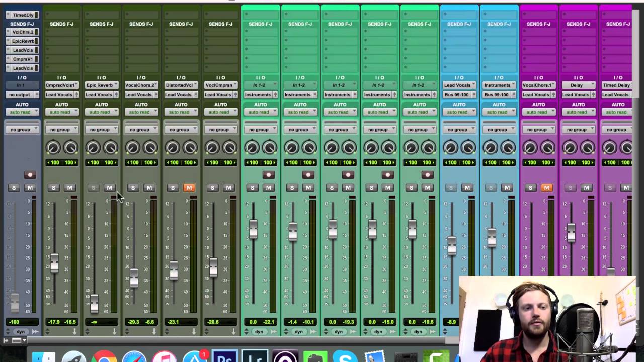This screenshot has width=644, height=362.
Task: Click left pan knob on VocalChors.2 track
Action: click(x=132, y=148)
